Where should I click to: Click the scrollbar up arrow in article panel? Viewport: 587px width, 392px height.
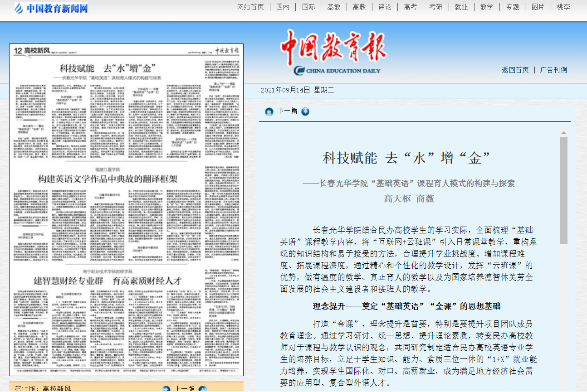(563, 133)
